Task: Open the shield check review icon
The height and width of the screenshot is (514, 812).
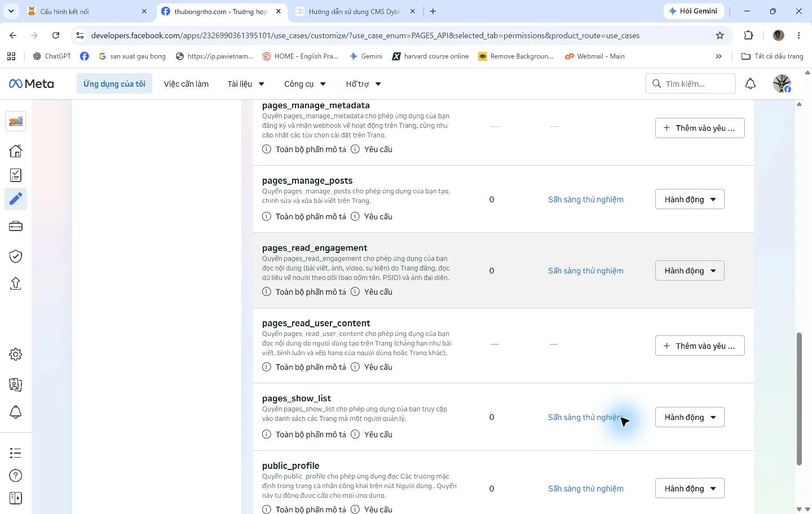Action: click(x=16, y=256)
